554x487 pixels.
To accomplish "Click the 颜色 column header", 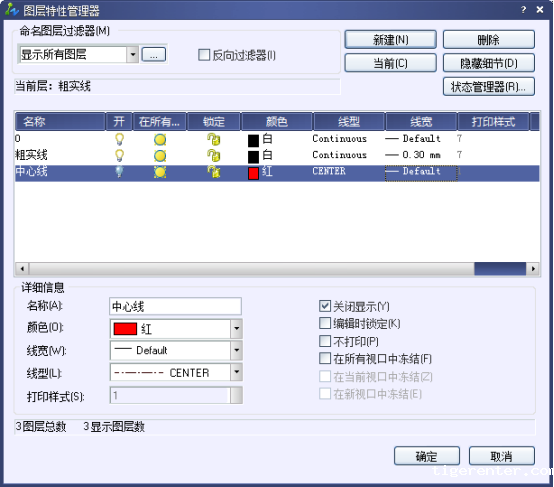I will (277, 122).
